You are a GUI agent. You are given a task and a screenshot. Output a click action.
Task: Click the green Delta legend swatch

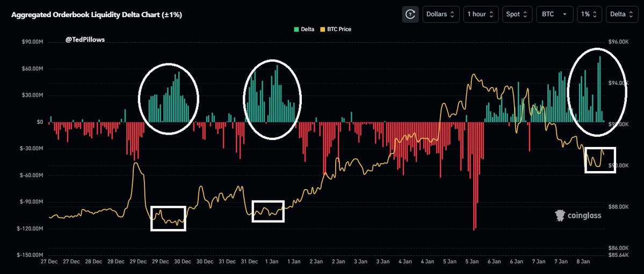click(x=296, y=29)
